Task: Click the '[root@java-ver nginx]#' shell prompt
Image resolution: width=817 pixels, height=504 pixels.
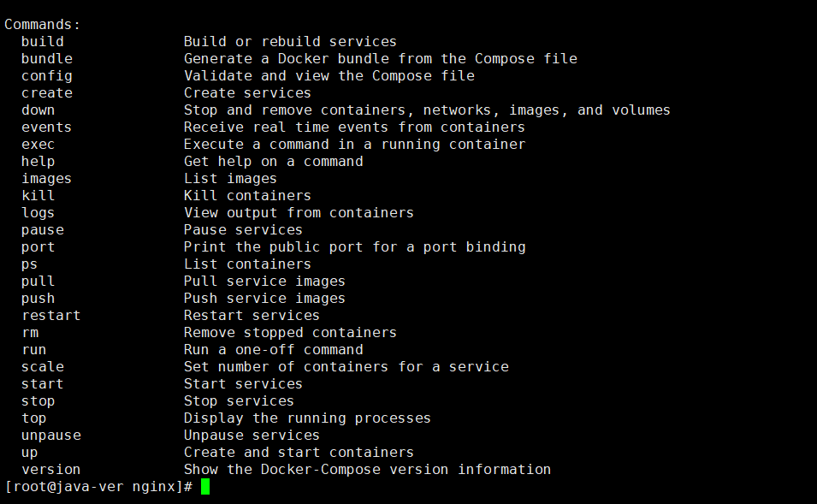Action: point(98,487)
